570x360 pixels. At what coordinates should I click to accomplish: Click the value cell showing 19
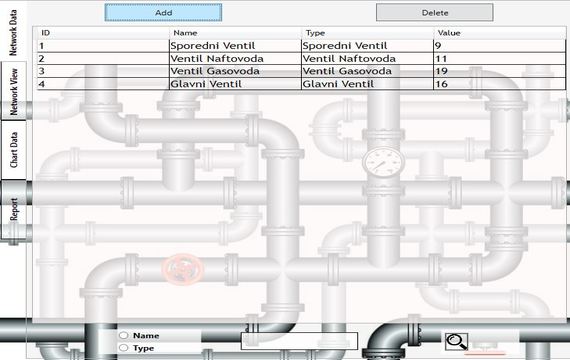(x=499, y=71)
